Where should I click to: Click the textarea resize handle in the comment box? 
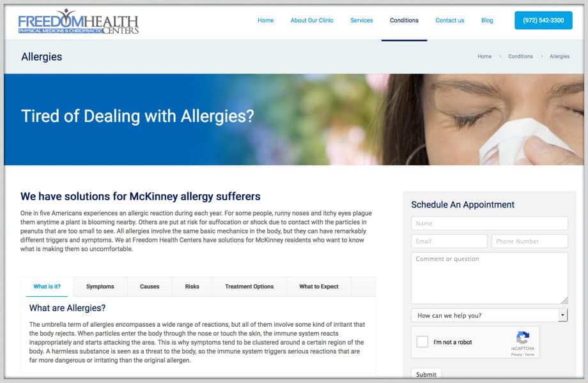[x=564, y=300]
